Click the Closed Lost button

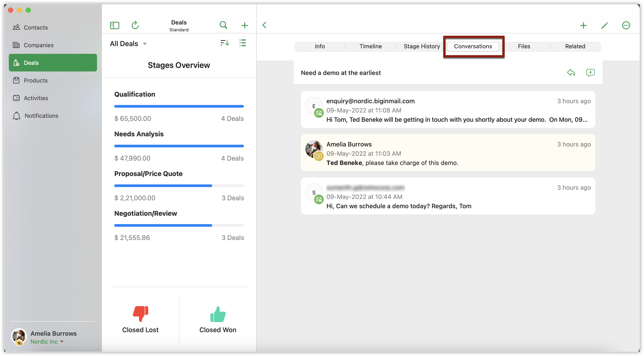coord(140,320)
